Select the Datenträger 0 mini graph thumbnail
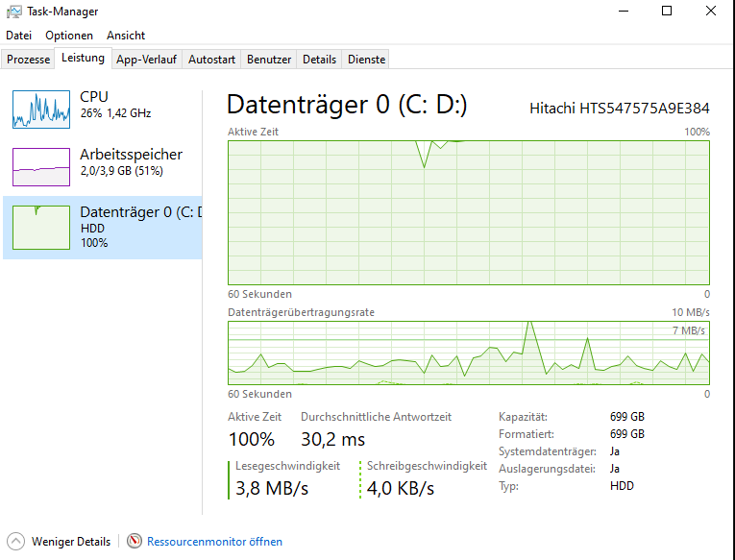 click(41, 228)
